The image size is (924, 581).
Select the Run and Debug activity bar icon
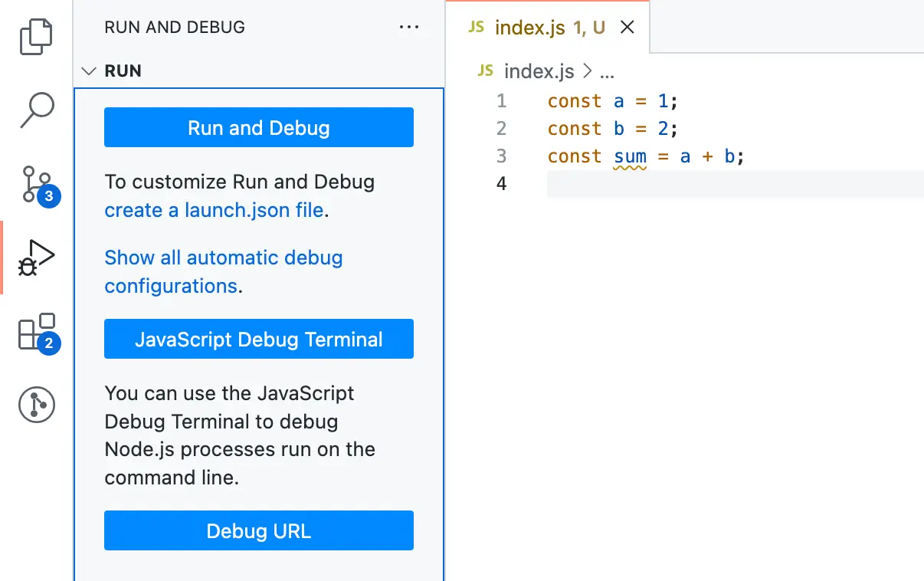click(36, 258)
